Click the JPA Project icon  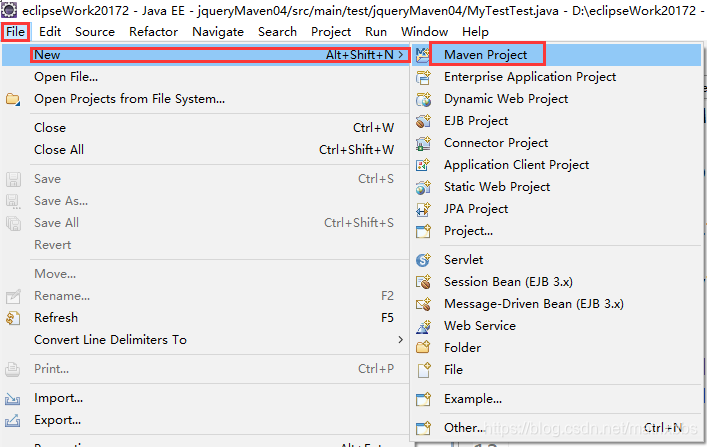click(x=423, y=209)
